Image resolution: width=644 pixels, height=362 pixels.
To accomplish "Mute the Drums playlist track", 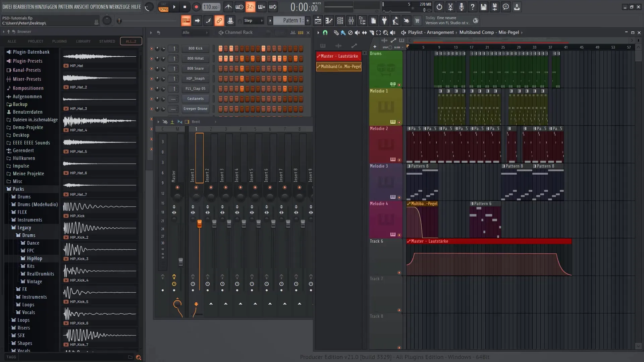I will 399,85.
